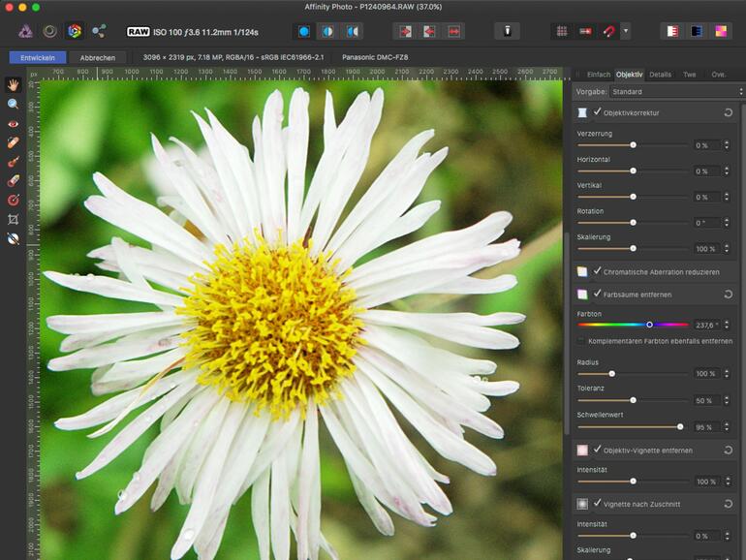
Task: Open the Einfach tab
Action: pos(599,74)
